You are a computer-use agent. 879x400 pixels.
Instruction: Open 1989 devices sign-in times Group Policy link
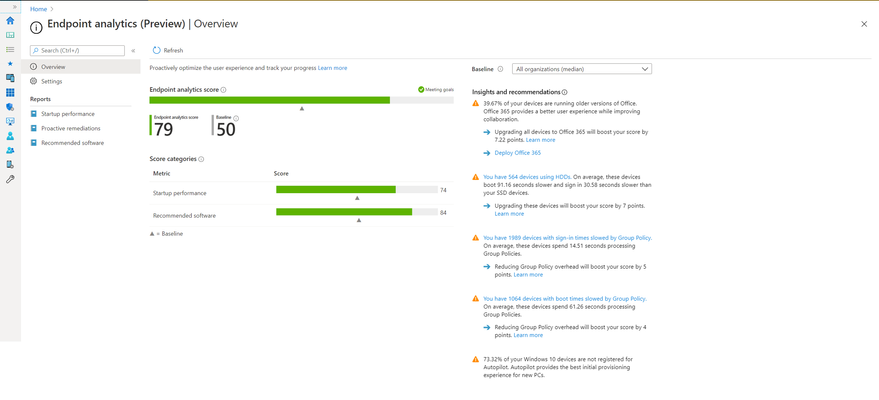[567, 238]
